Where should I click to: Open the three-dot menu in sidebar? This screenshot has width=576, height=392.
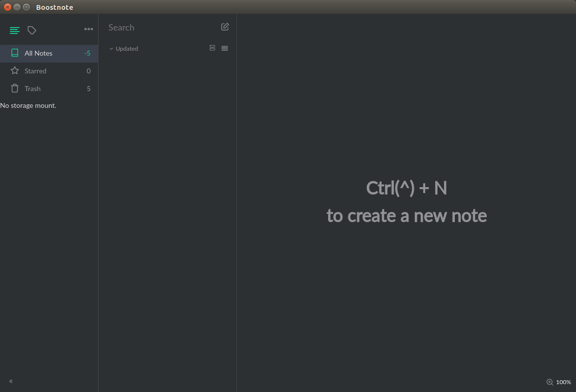pyautogui.click(x=89, y=29)
